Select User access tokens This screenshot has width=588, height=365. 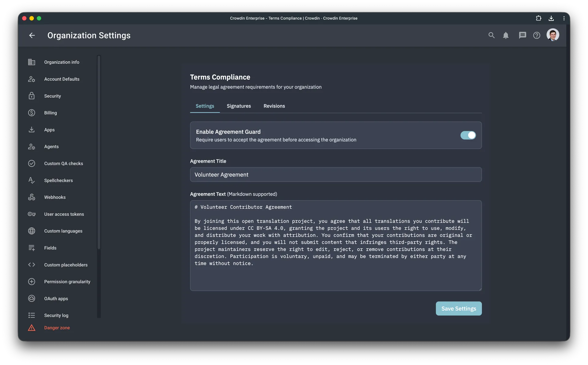64,214
